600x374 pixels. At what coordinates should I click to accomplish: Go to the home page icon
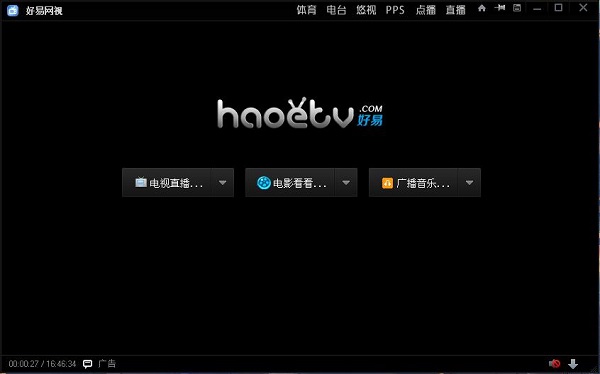[482, 8]
